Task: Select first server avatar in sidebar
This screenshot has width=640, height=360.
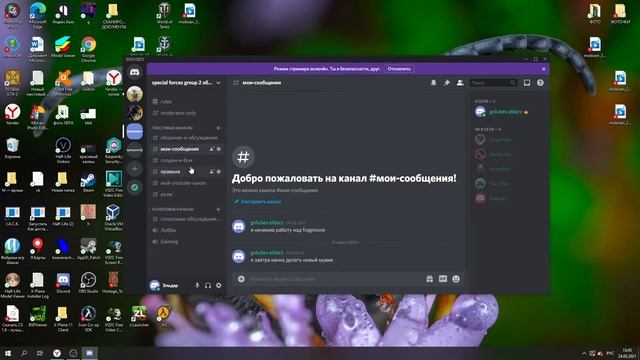Action: 135,94
